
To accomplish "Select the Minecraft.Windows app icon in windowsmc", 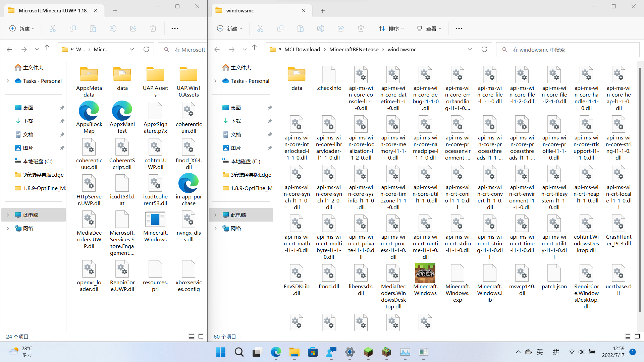I will (x=425, y=280).
